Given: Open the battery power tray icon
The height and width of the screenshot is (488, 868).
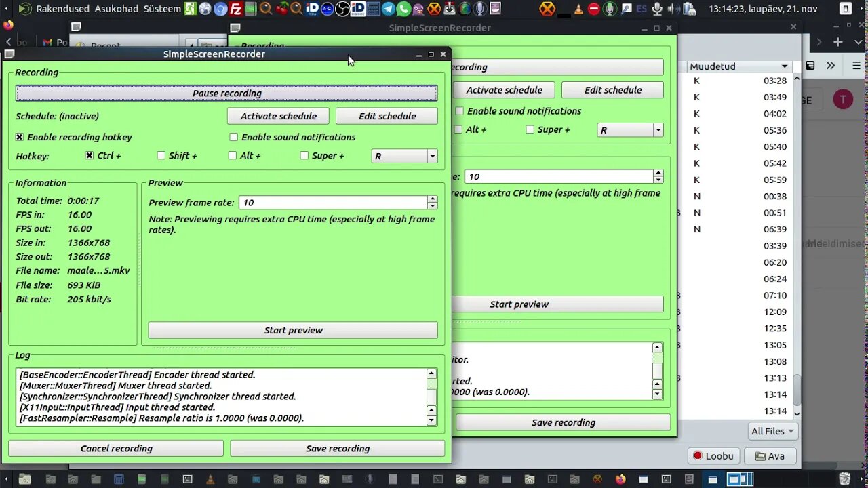Looking at the screenshot, I should point(690,9).
